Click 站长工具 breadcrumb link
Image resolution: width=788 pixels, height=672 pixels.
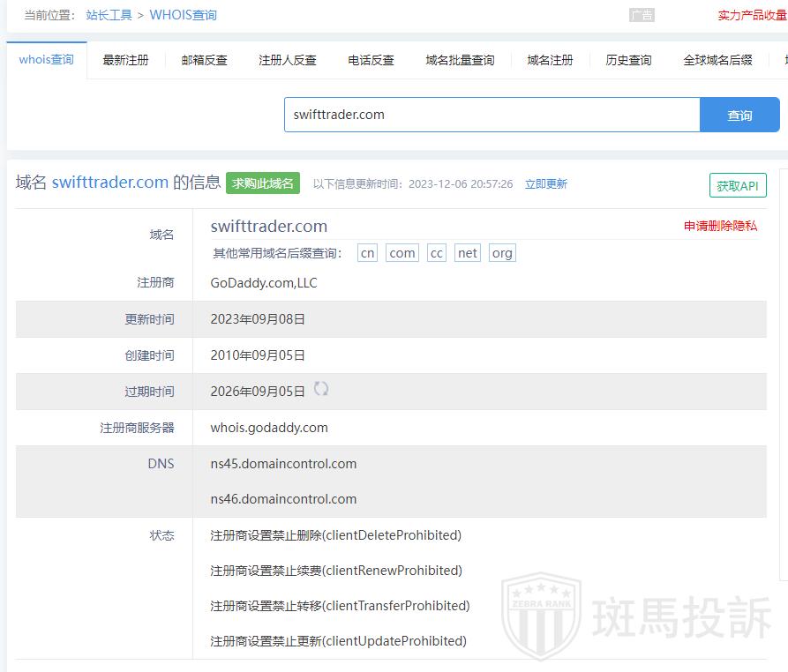[109, 15]
